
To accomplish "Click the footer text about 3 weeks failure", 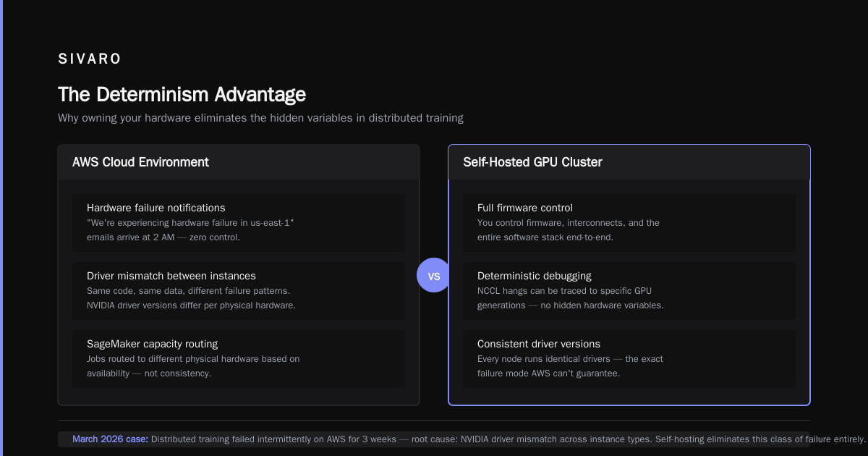I will 509,439.
